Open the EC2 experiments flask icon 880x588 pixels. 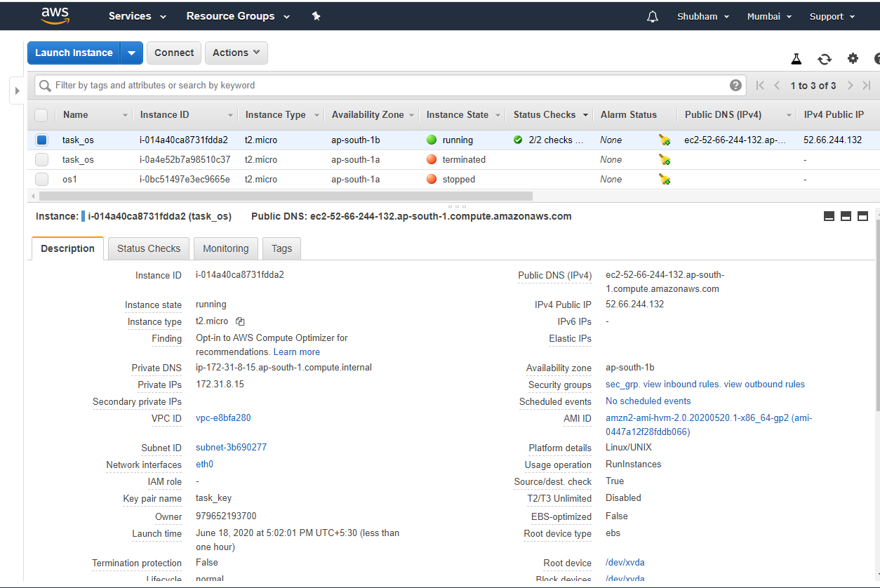796,59
